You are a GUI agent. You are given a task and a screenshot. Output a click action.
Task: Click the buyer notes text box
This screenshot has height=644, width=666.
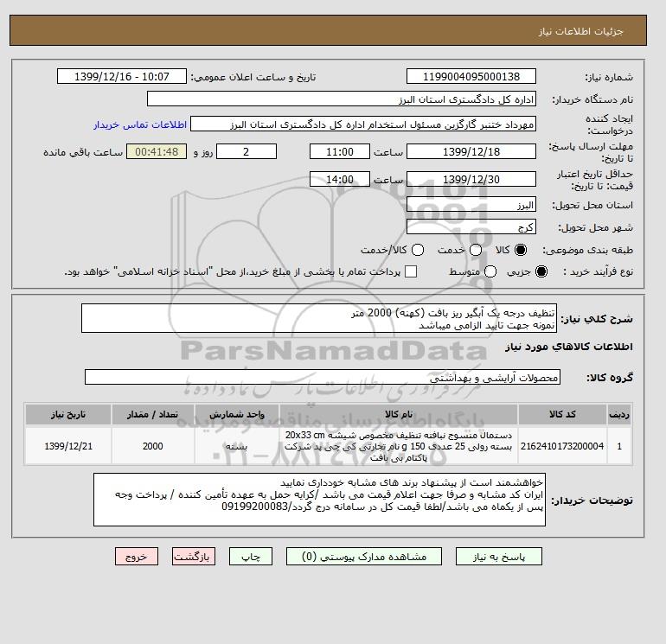pos(319,500)
